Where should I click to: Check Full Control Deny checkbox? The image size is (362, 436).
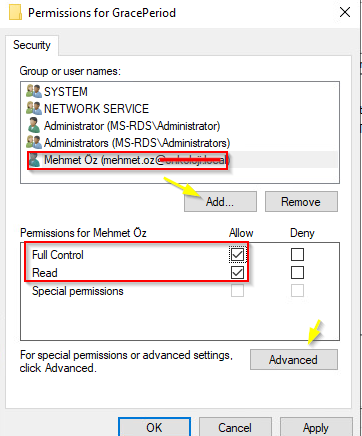tap(297, 255)
